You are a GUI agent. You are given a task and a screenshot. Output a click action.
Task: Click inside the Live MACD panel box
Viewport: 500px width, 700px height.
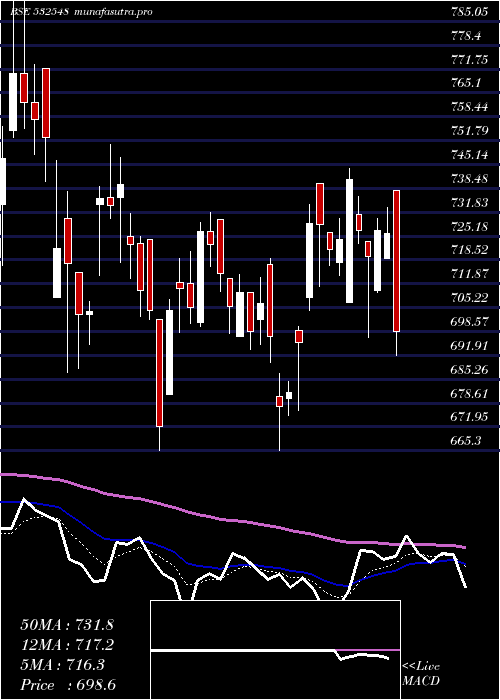(275, 650)
